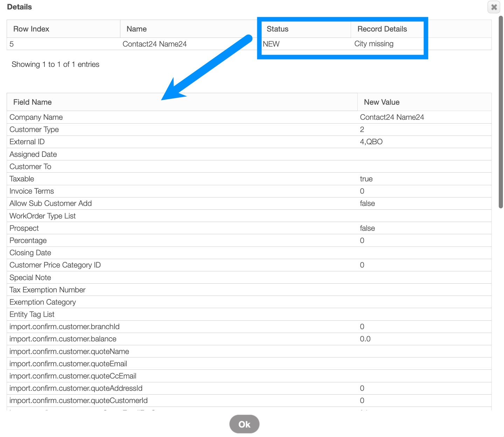
Task: Sort by Row Index column header
Action: pos(31,29)
